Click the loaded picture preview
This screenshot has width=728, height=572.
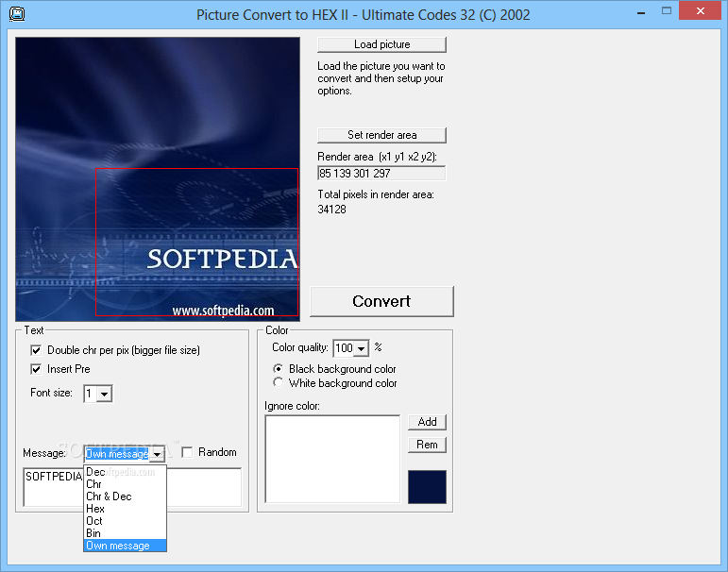(x=158, y=179)
